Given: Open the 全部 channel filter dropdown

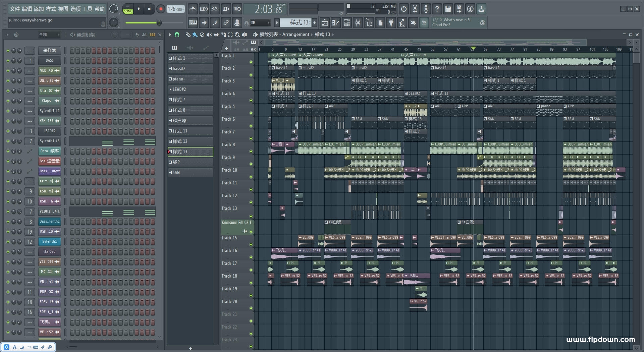Looking at the screenshot, I should point(49,35).
